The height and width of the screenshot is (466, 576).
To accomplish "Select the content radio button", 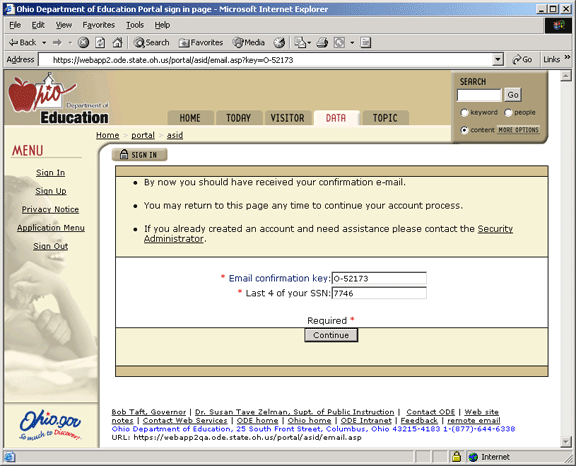I will [464, 130].
